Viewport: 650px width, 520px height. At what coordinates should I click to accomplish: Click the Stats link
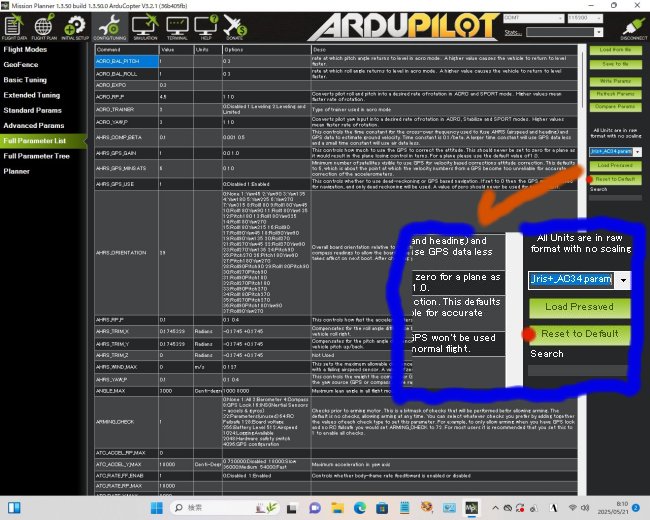(x=513, y=33)
